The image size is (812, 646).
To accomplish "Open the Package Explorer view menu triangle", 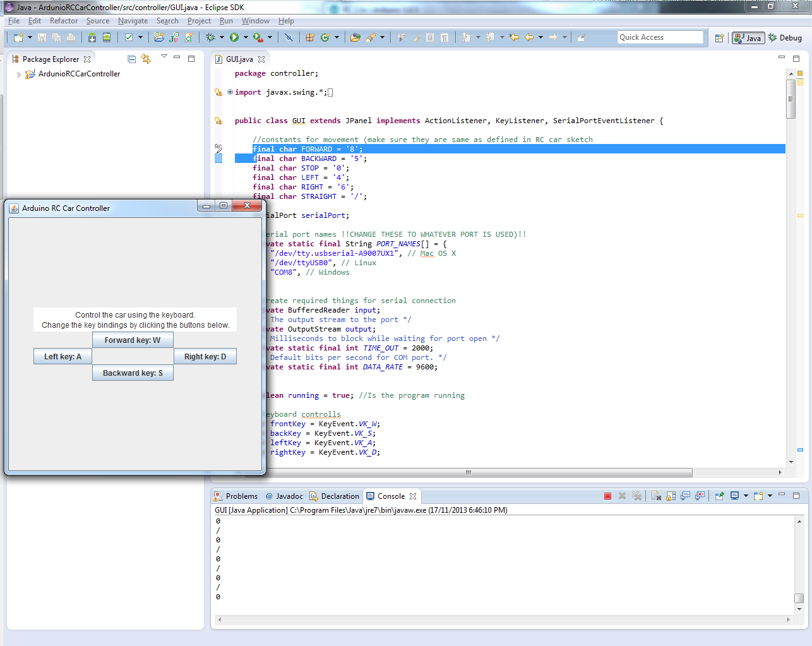I will (164, 57).
